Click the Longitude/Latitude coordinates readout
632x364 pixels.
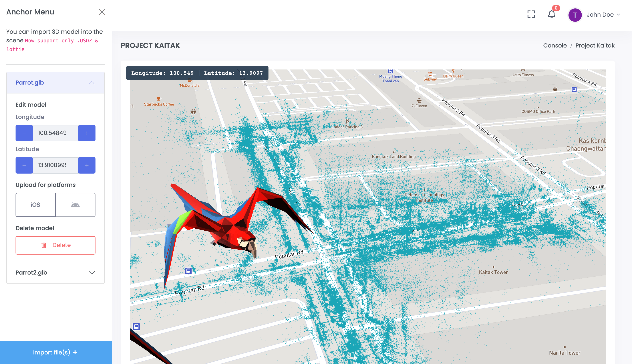(x=197, y=73)
